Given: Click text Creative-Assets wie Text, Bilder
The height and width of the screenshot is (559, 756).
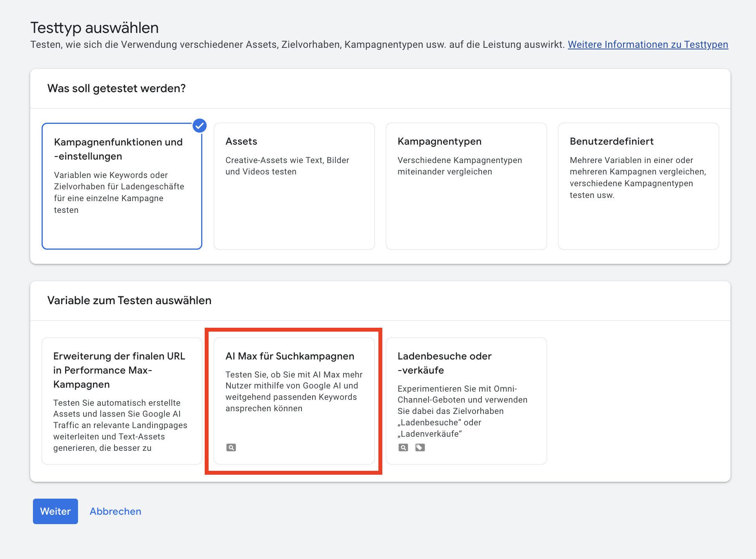Looking at the screenshot, I should [287, 160].
